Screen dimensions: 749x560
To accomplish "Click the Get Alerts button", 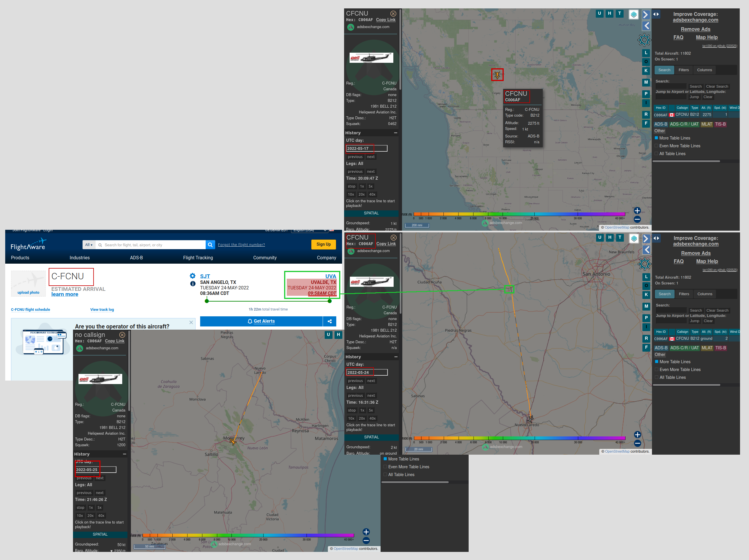I will point(261,321).
